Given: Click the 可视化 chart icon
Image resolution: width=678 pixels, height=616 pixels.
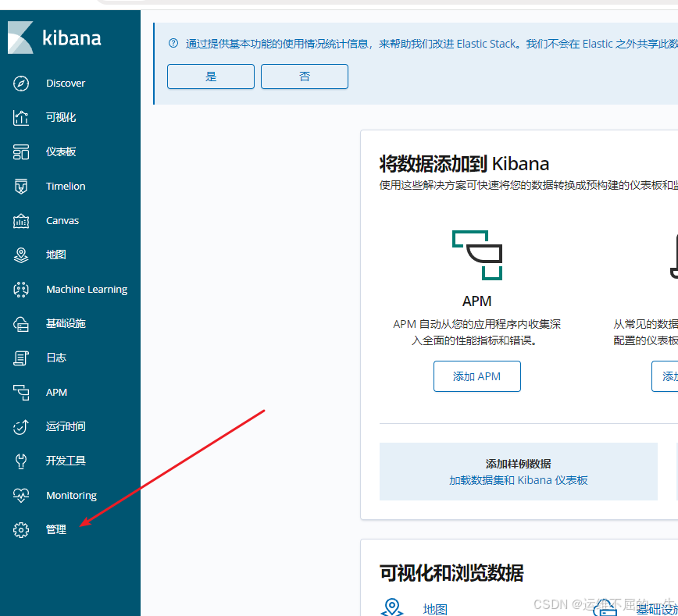Looking at the screenshot, I should [21, 118].
